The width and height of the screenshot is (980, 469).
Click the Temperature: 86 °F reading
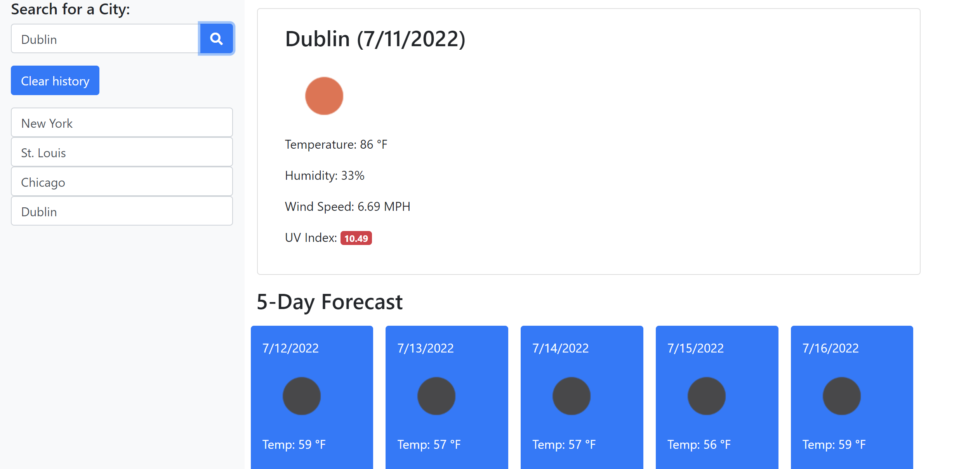(336, 144)
